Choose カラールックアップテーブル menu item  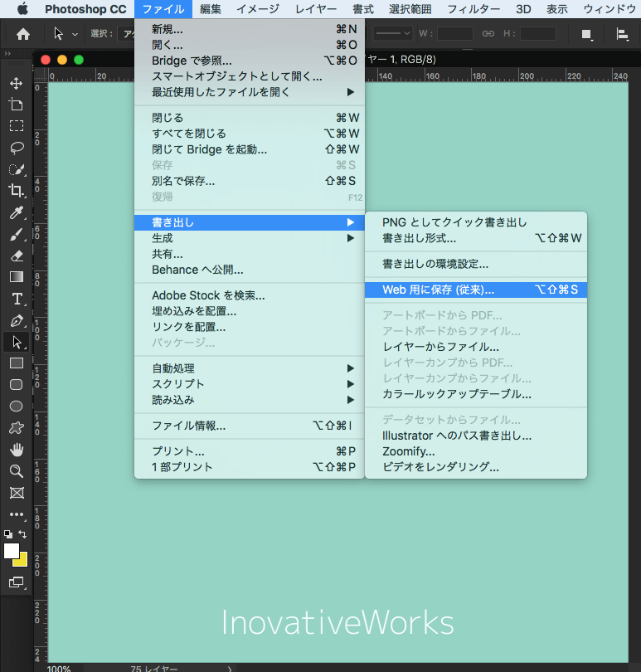476,394
